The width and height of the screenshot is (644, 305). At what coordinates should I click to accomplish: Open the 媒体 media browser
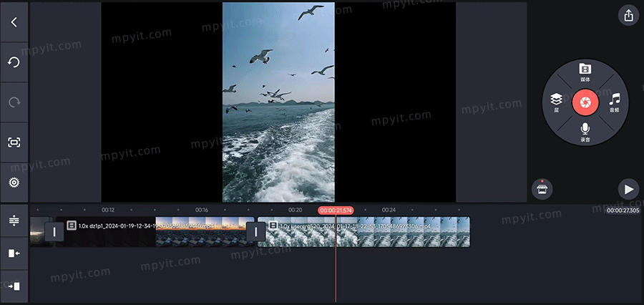point(585,72)
